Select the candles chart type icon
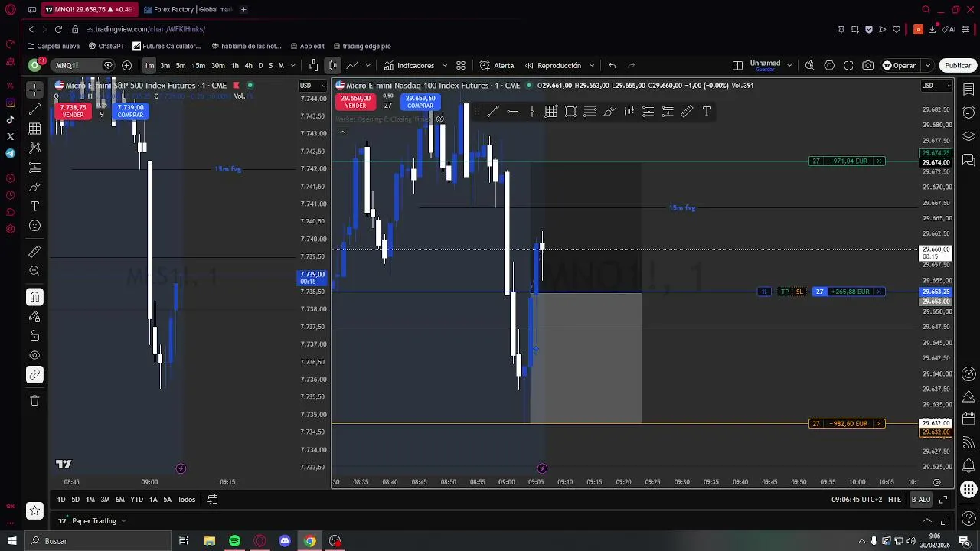Viewport: 980px width, 551px height. (x=333, y=65)
